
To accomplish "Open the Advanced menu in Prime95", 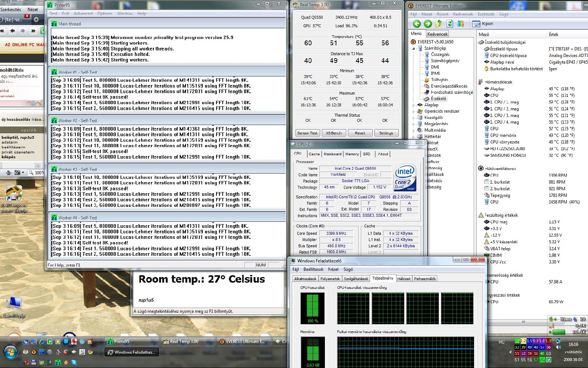I will 83,14.
